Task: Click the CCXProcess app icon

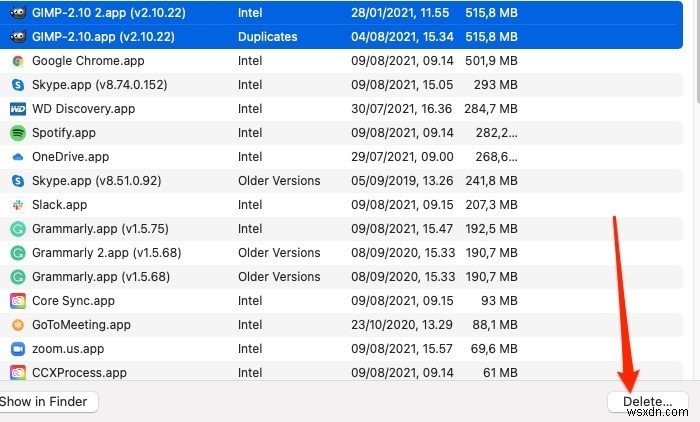Action: click(17, 373)
